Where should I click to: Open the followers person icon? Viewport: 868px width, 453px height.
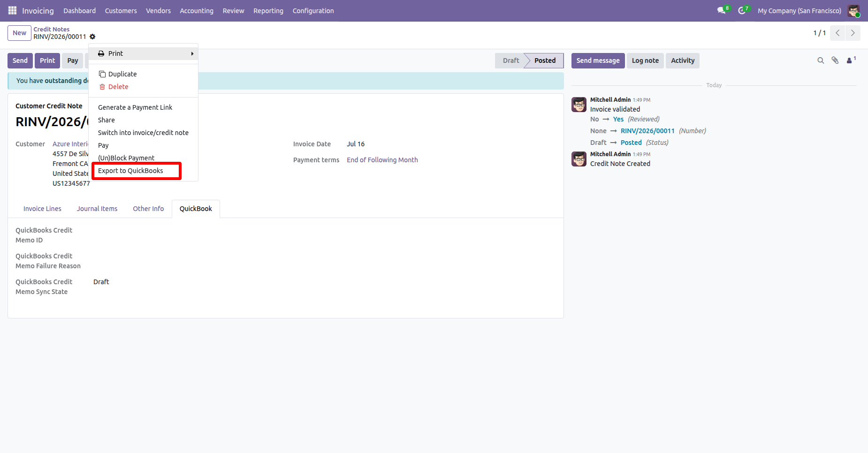click(851, 60)
